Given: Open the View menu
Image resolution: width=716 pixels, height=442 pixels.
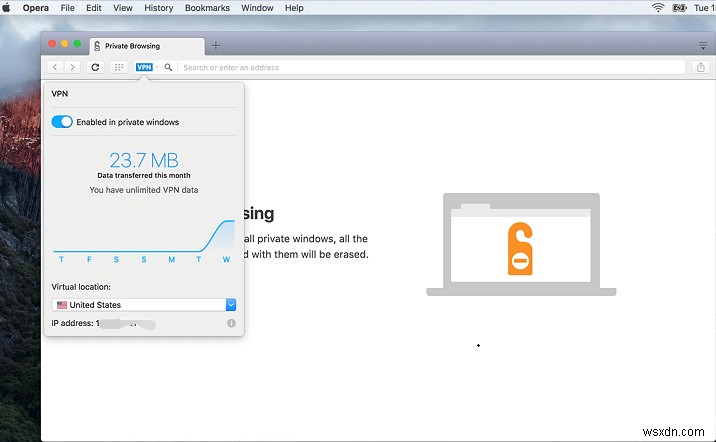Looking at the screenshot, I should point(123,8).
